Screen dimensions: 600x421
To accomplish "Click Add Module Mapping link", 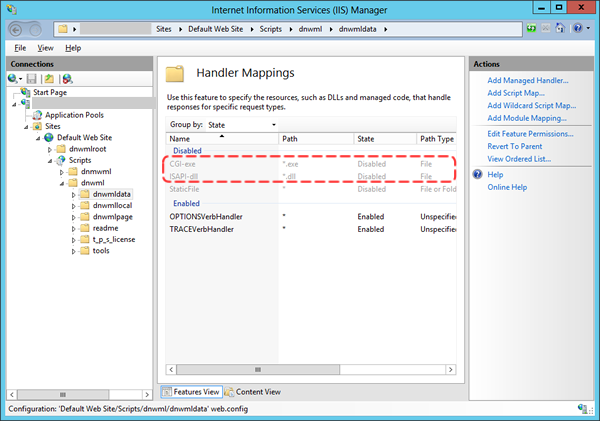I will [x=527, y=118].
